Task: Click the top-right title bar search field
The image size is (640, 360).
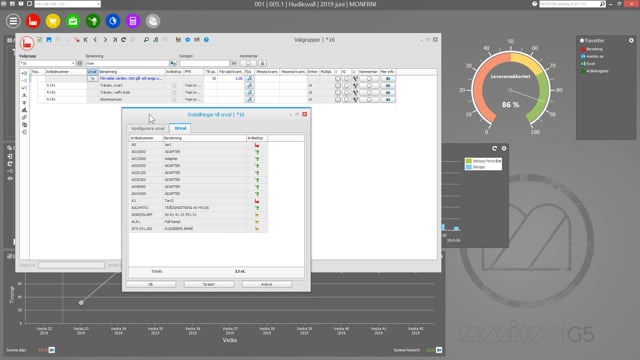Action: tap(573, 4)
